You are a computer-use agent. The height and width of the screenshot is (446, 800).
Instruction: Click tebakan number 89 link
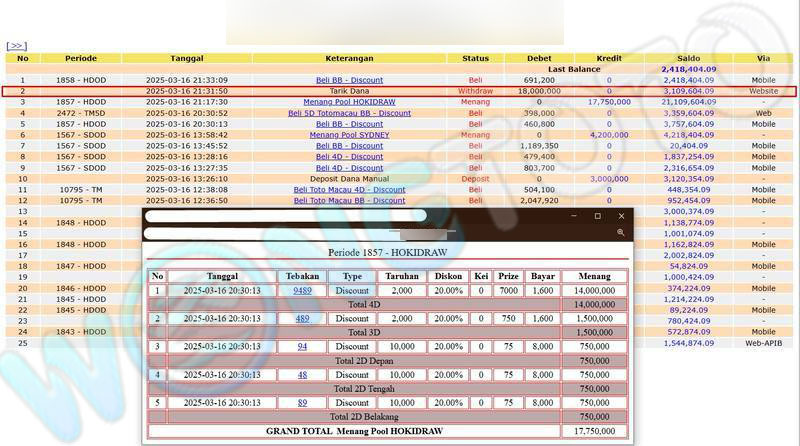pyautogui.click(x=302, y=402)
